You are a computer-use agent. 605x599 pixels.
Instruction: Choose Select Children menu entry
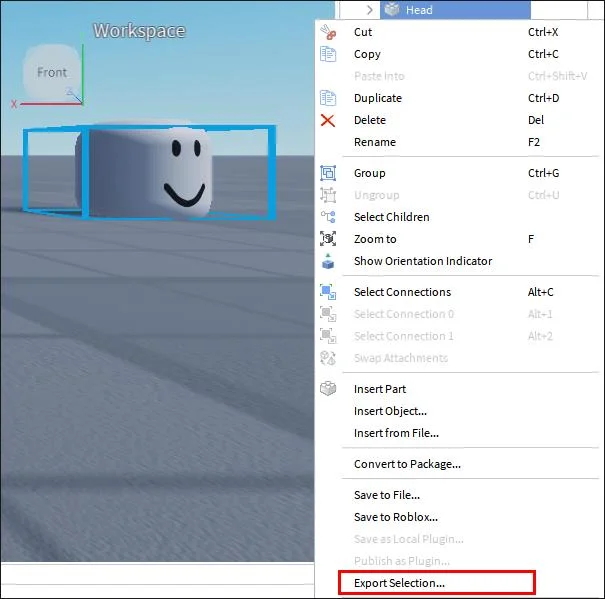457,217
